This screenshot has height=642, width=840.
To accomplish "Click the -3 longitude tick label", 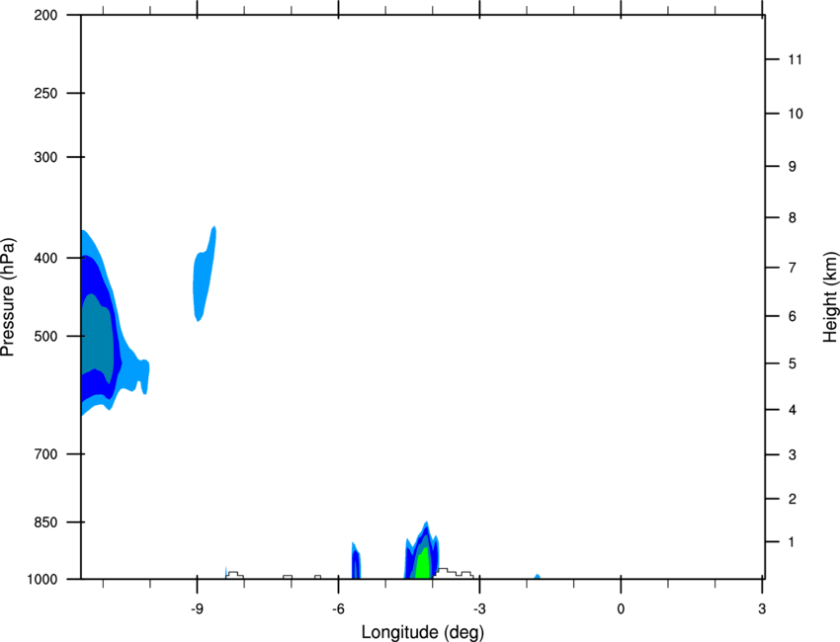I will coord(479,609).
